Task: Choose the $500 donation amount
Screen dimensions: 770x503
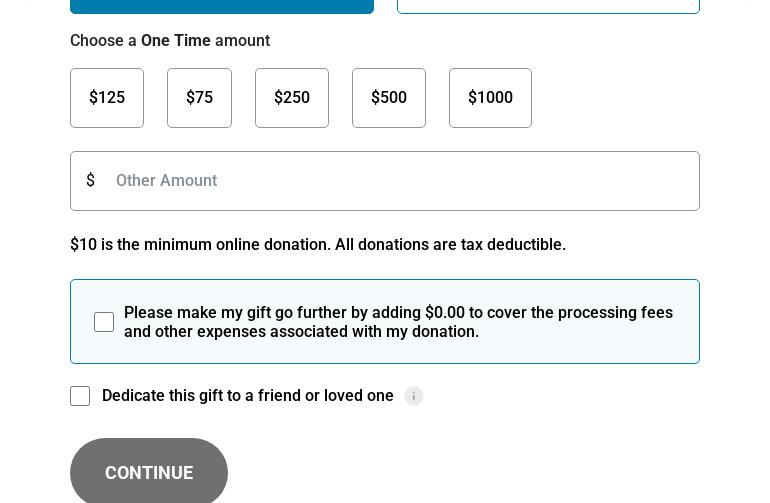Action: pyautogui.click(x=389, y=98)
